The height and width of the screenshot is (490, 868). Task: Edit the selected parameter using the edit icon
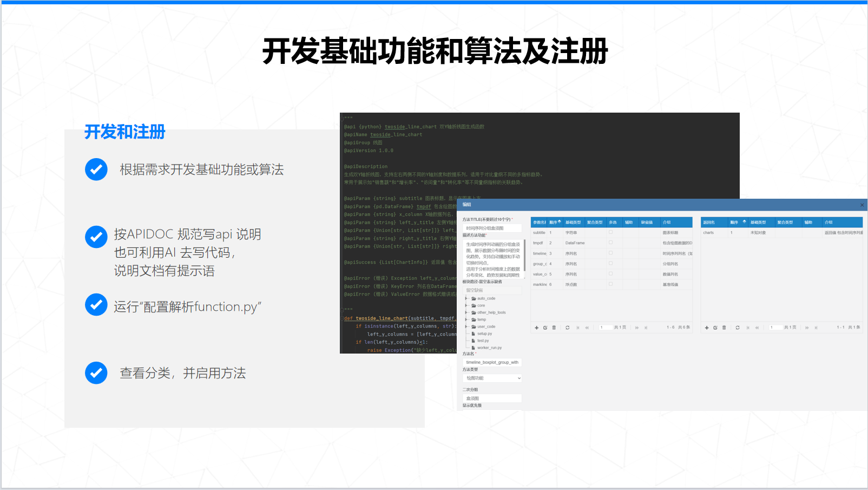[x=546, y=327]
